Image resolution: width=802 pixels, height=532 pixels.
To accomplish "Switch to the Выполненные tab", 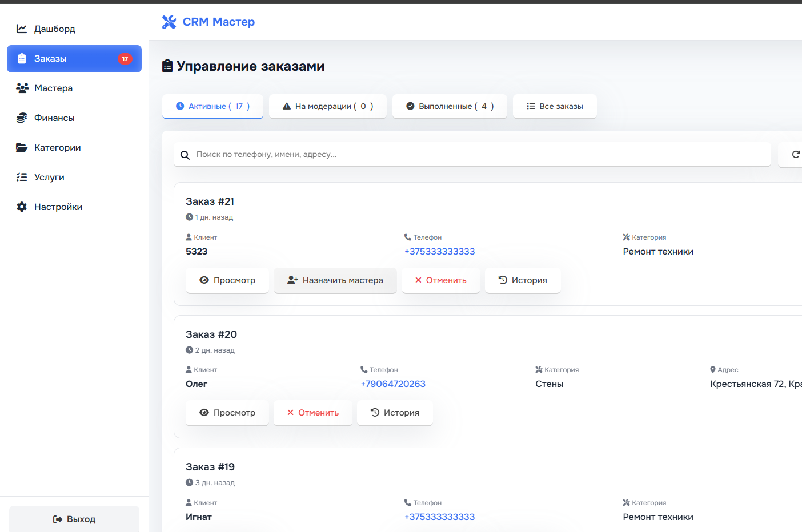I will click(x=450, y=106).
